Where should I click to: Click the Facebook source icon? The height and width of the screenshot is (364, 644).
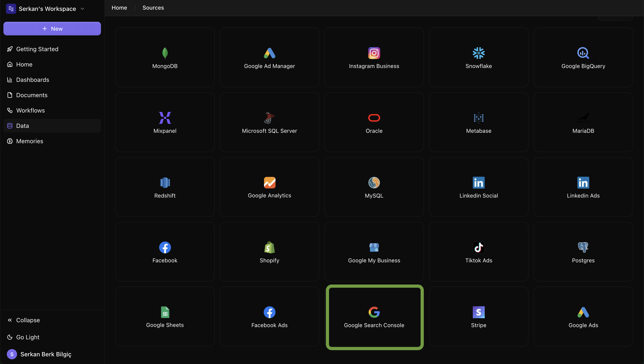point(165,247)
